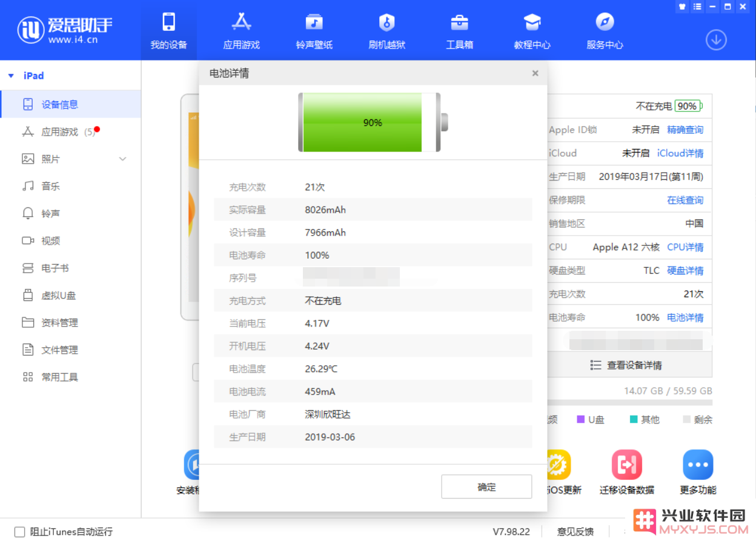Click the 4.24V boot voltage value
Viewport: 756px width, 544px height.
coord(317,347)
